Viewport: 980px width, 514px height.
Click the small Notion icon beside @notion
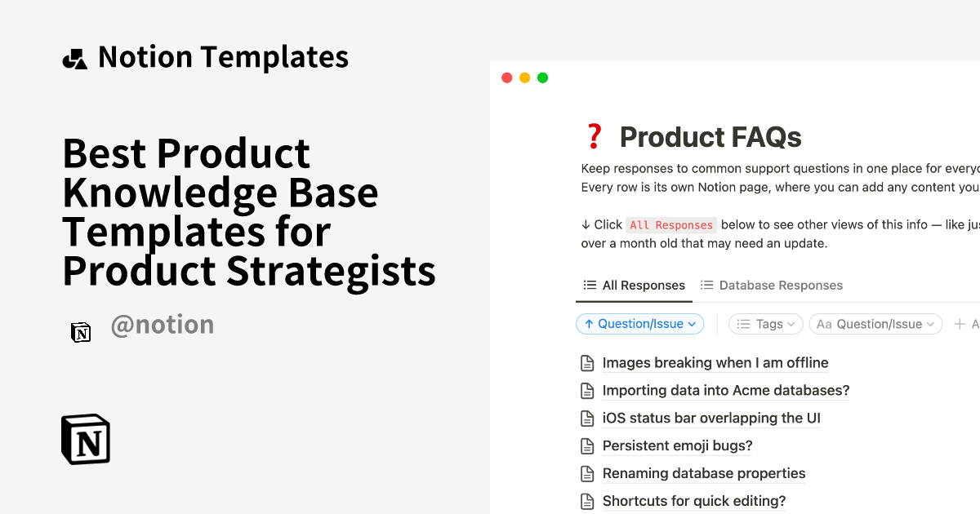[81, 332]
